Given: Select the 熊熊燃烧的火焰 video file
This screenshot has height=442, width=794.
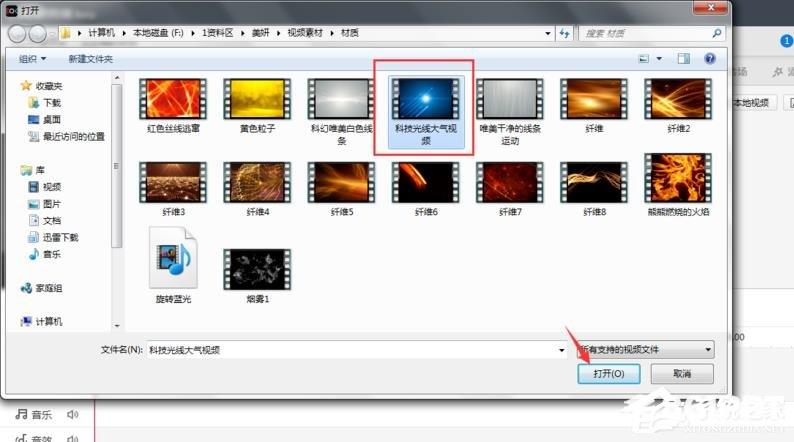Looking at the screenshot, I should [x=678, y=185].
